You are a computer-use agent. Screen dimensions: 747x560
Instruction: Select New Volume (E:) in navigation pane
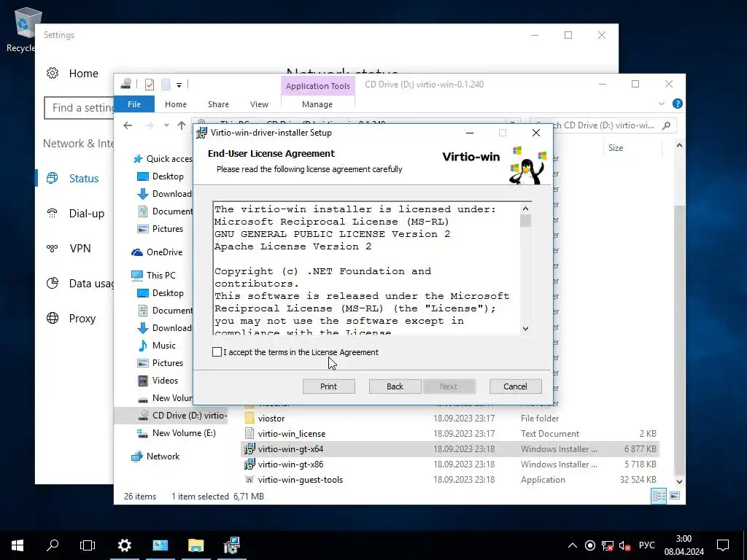(x=177, y=433)
